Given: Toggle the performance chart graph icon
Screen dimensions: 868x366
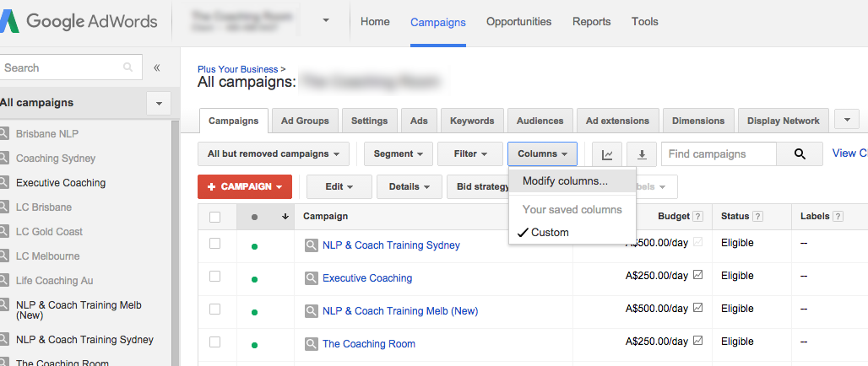Looking at the screenshot, I should tap(607, 153).
